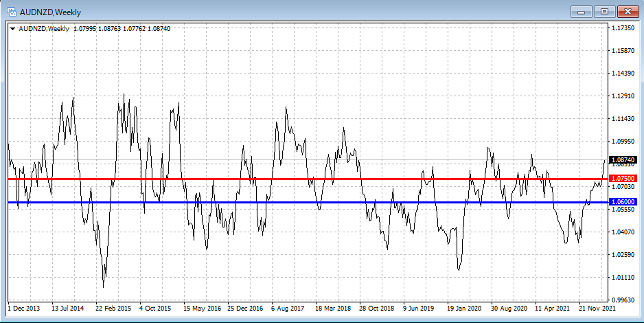The width and height of the screenshot is (644, 323).
Task: Maximize the AUDNZD,Weekly chart window
Action: pyautogui.click(x=605, y=12)
